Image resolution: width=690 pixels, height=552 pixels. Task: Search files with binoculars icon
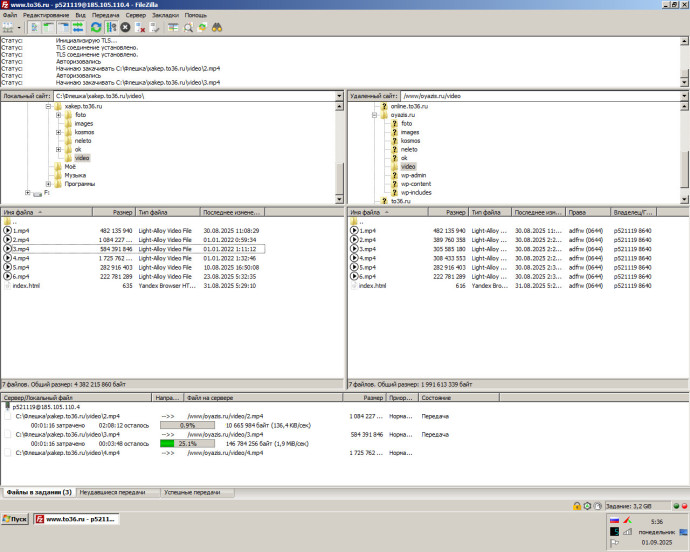pos(217,28)
